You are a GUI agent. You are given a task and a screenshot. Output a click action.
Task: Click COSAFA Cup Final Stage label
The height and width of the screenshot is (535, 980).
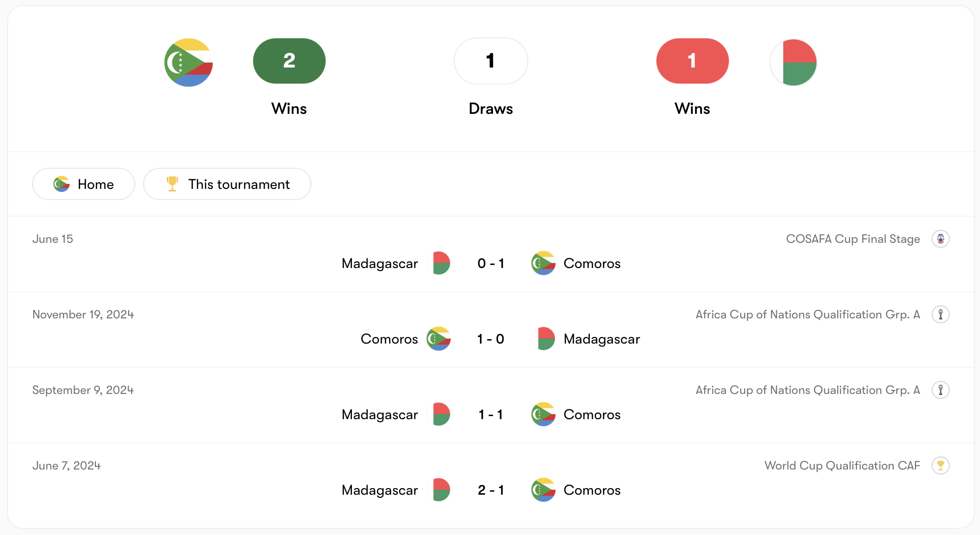pos(852,239)
